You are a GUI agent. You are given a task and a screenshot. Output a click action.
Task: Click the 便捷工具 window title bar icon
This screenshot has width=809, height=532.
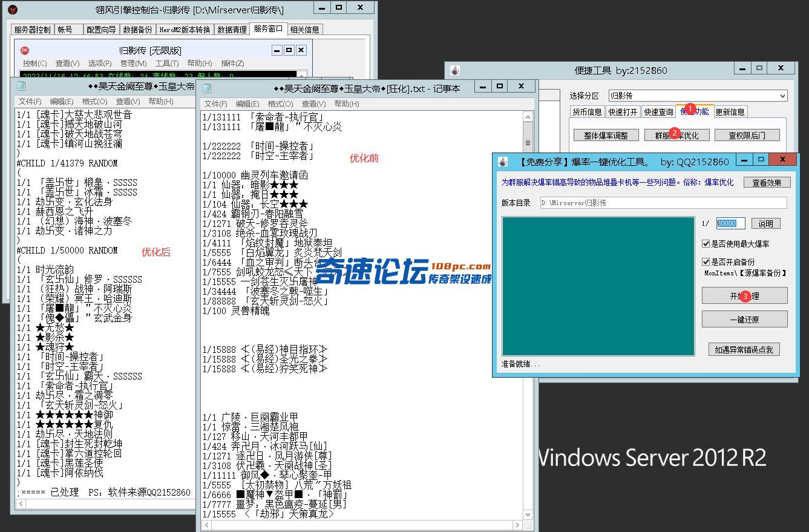click(455, 70)
